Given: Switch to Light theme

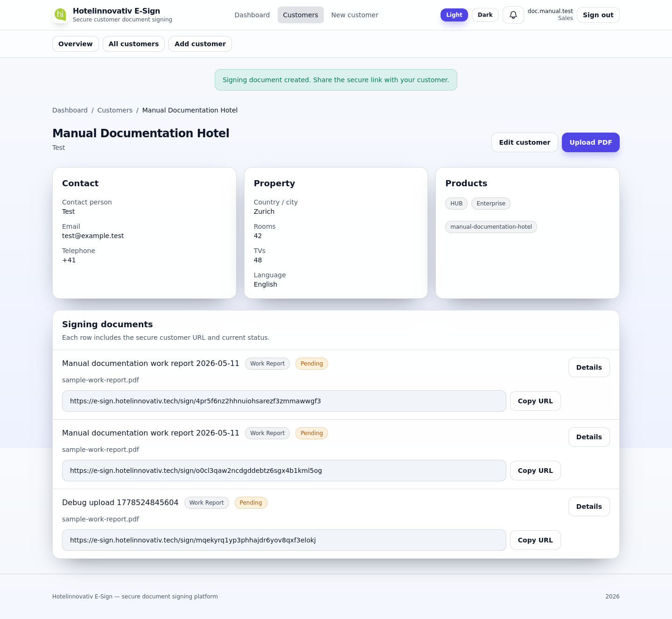Looking at the screenshot, I should tap(454, 15).
